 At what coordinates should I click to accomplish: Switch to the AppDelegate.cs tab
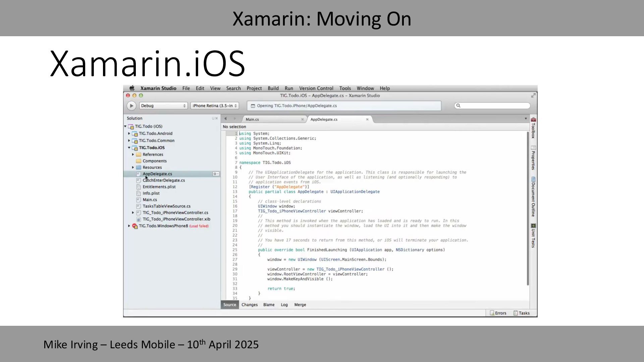[339, 119]
